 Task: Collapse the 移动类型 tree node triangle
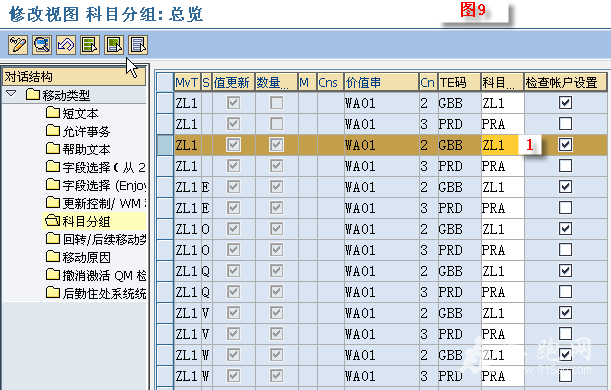(x=11, y=94)
